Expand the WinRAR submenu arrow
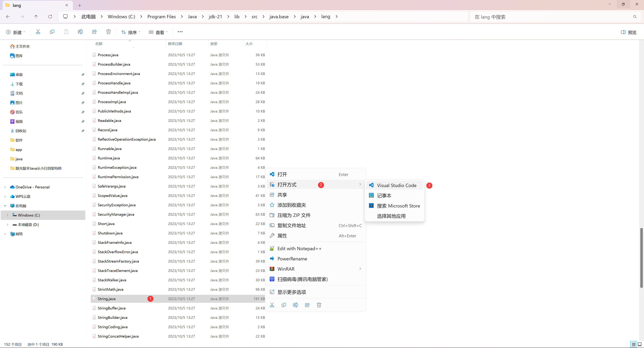644x348 pixels. [x=360, y=269]
